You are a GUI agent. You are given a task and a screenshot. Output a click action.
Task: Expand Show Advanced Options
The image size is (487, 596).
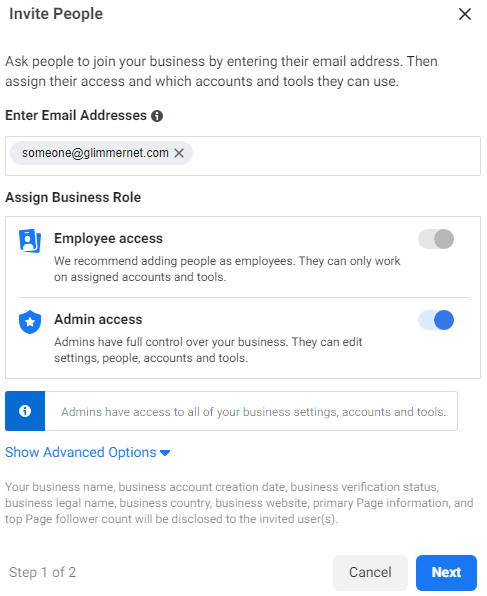tap(87, 452)
